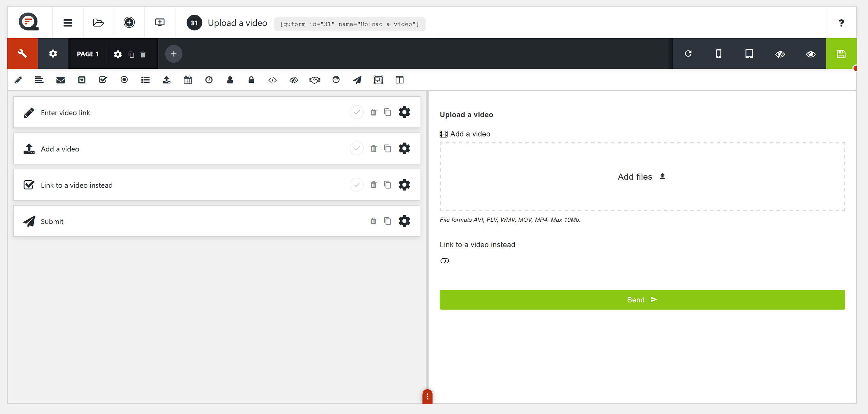Add a Textarea element
868x414 pixels.
tap(40, 80)
